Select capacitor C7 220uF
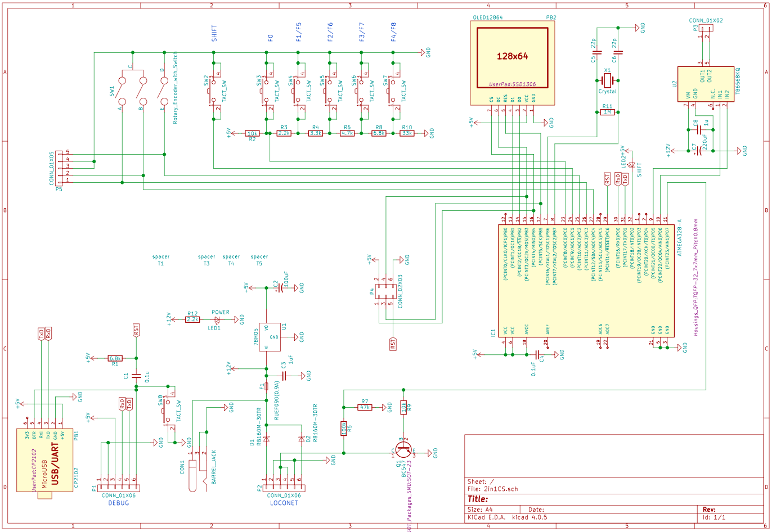The image size is (772, 532). [x=698, y=151]
